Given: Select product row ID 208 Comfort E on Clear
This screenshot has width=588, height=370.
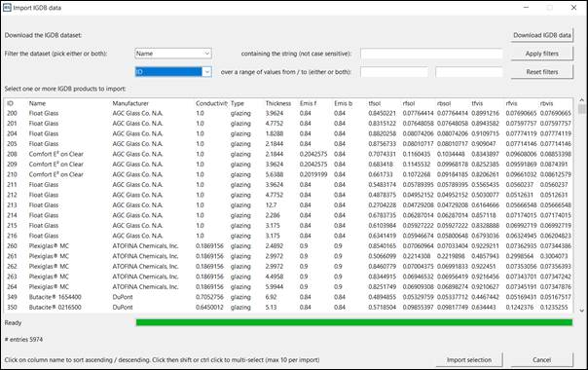Looking at the screenshot, I should point(289,154).
